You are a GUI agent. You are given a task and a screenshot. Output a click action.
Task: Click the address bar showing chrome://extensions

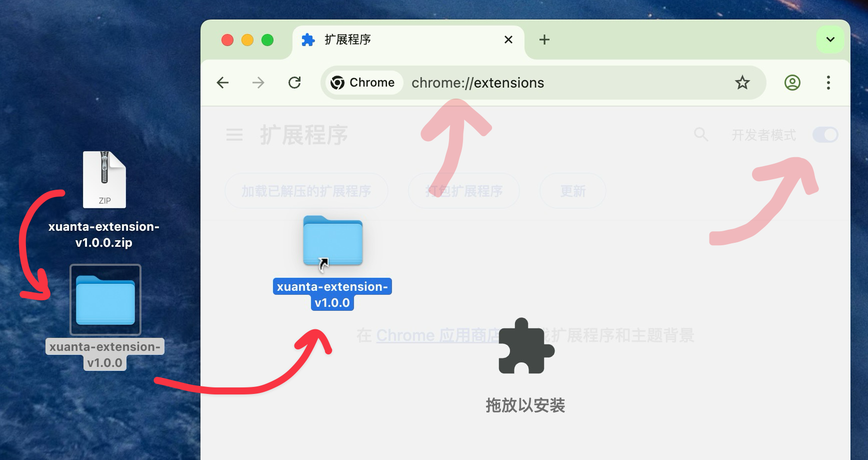click(x=550, y=83)
